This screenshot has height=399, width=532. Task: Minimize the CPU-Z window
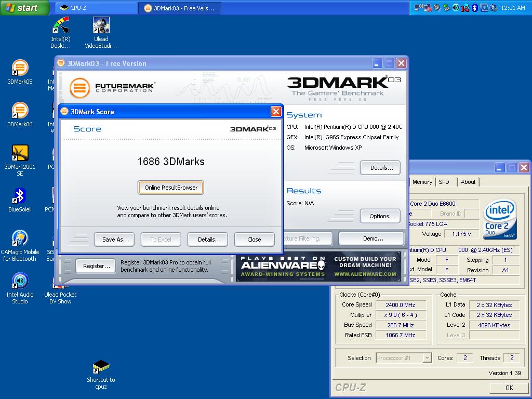(499, 167)
